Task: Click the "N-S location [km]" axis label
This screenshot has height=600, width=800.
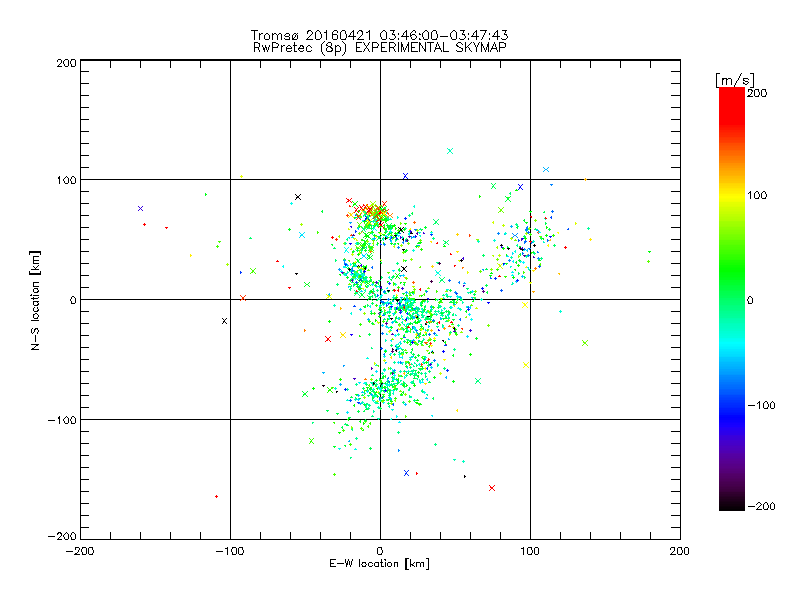Action: [35, 300]
